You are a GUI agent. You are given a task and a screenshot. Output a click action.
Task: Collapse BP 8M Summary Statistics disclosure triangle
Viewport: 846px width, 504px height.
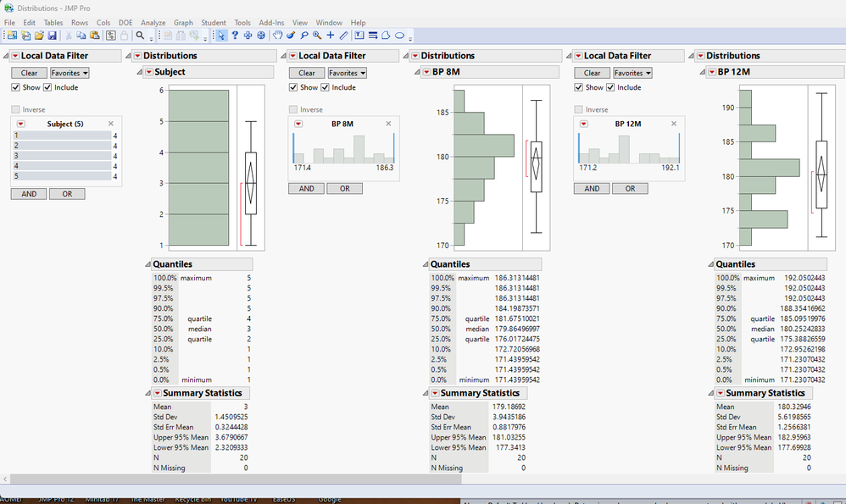pyautogui.click(x=426, y=394)
